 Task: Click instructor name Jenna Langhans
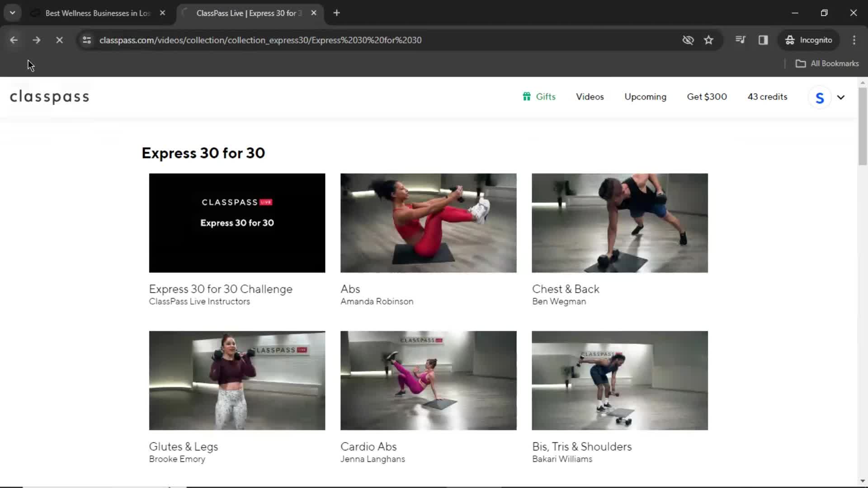(x=373, y=459)
